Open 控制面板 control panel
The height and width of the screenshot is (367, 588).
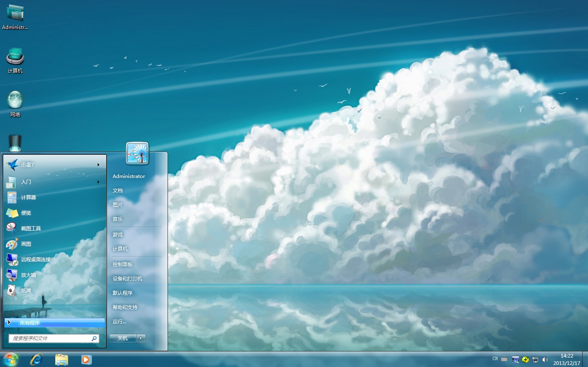pyautogui.click(x=123, y=264)
